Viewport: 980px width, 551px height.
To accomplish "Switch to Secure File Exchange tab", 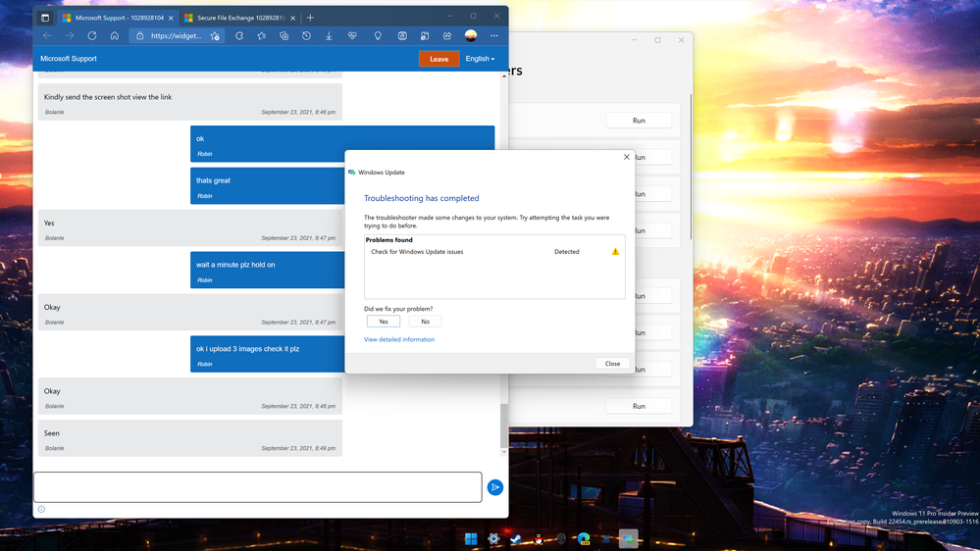I will [240, 18].
